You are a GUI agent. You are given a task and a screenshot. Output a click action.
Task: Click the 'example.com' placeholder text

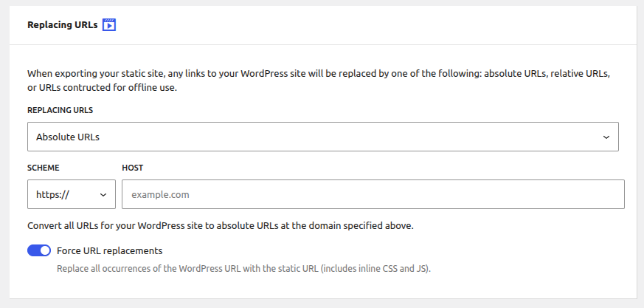click(160, 195)
